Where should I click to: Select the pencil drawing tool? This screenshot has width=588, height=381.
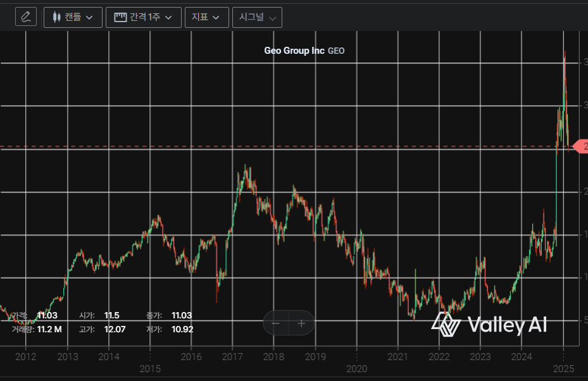pos(26,17)
